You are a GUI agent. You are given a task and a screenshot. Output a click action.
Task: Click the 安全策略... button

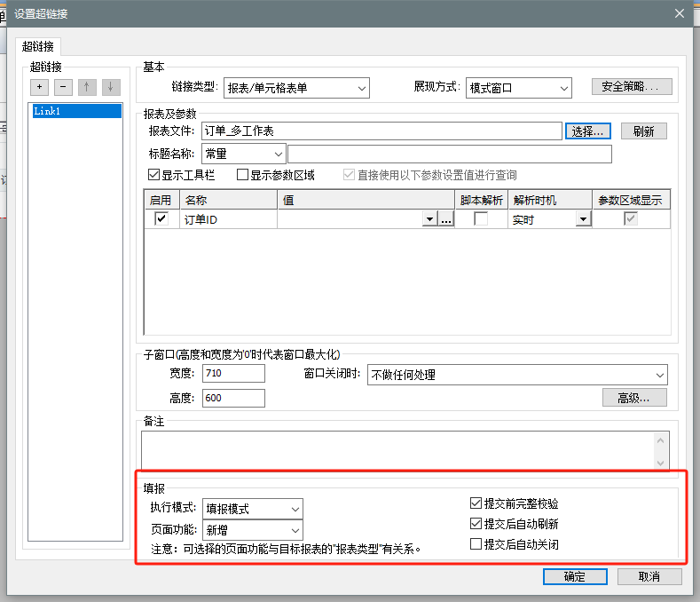coord(632,87)
